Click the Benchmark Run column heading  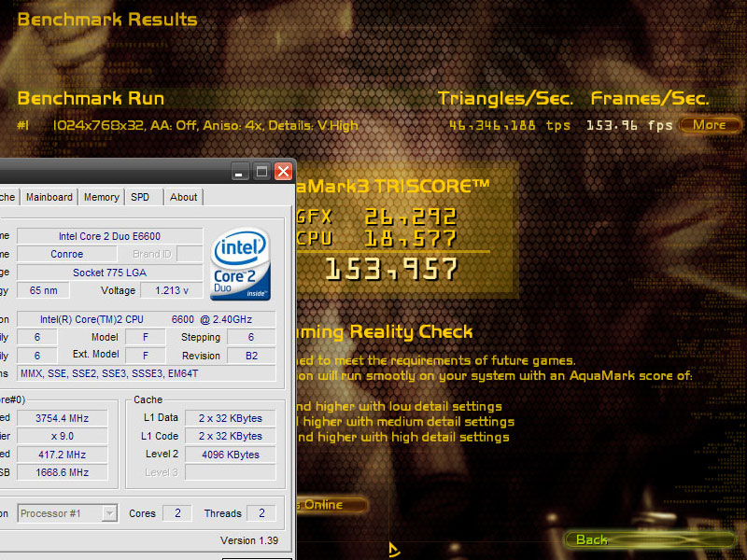click(91, 99)
